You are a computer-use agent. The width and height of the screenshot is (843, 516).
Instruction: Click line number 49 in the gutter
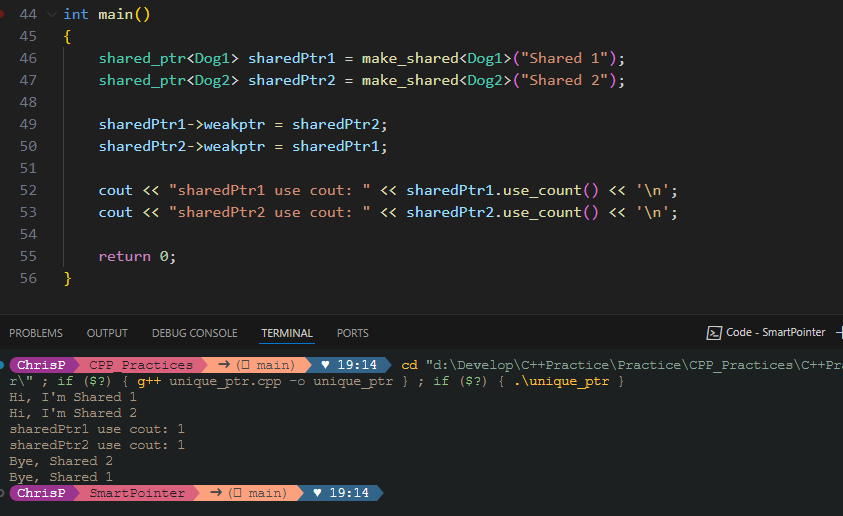point(28,124)
